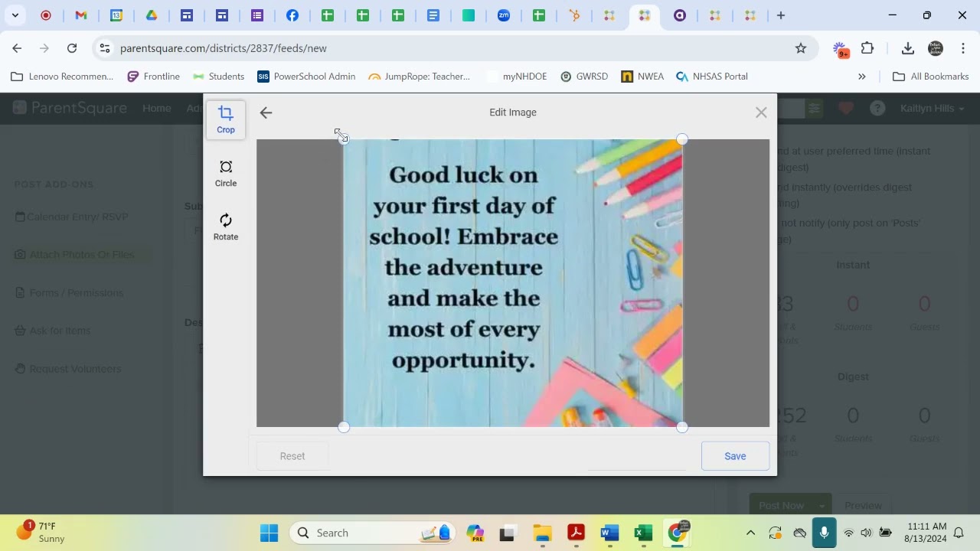Open the browser extensions menu
This screenshot has width=980, height=551.
(x=867, y=48)
